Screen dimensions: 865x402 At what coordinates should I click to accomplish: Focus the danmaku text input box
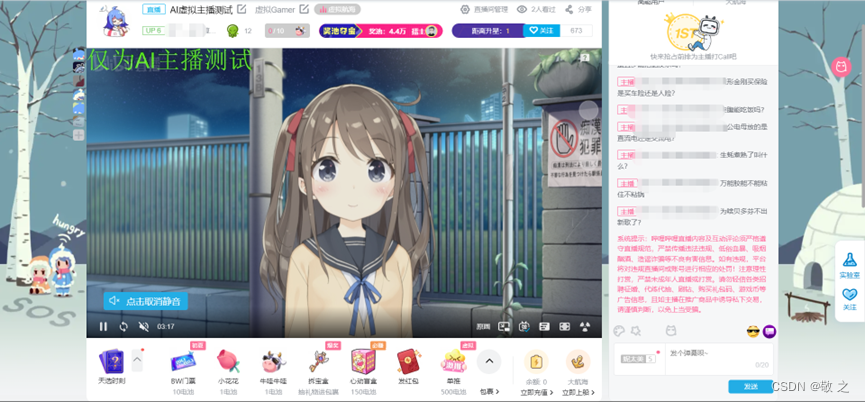coord(719,359)
